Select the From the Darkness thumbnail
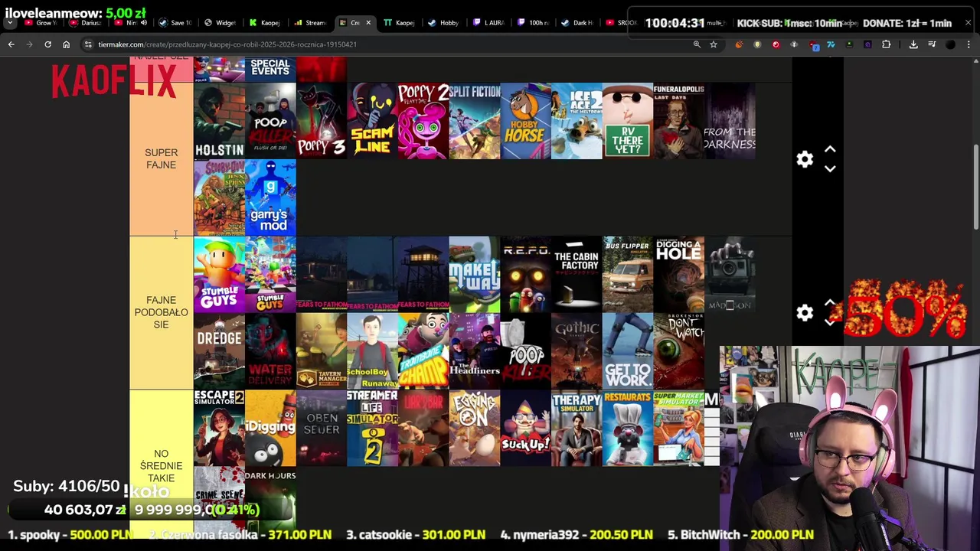This screenshot has height=551, width=980. click(x=730, y=121)
